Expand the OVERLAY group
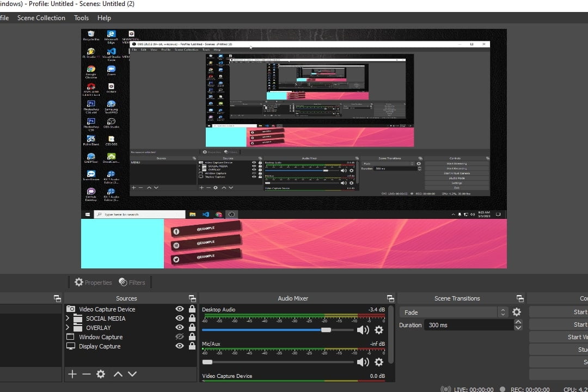 [68, 327]
